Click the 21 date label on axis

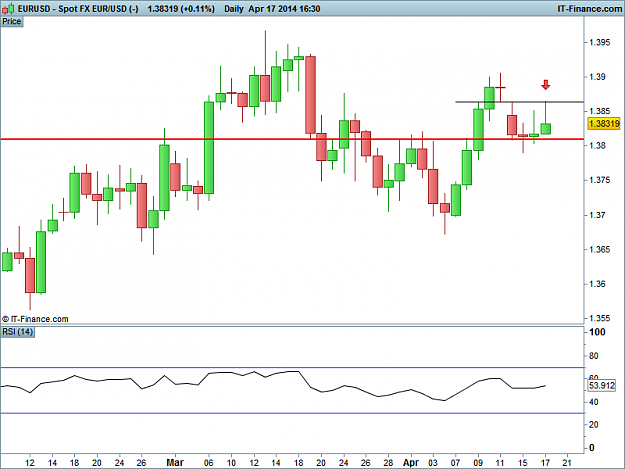pyautogui.click(x=567, y=463)
